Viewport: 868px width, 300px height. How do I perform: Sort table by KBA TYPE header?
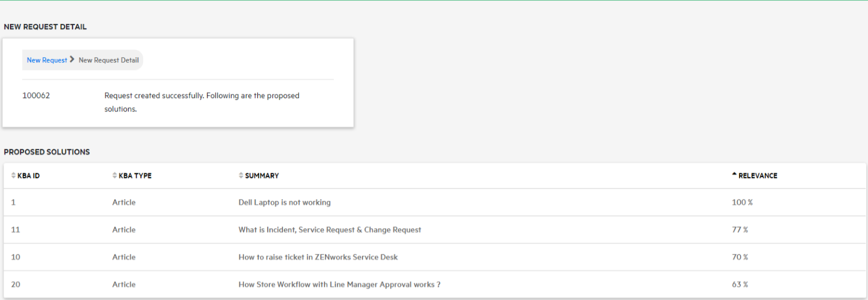click(x=135, y=176)
